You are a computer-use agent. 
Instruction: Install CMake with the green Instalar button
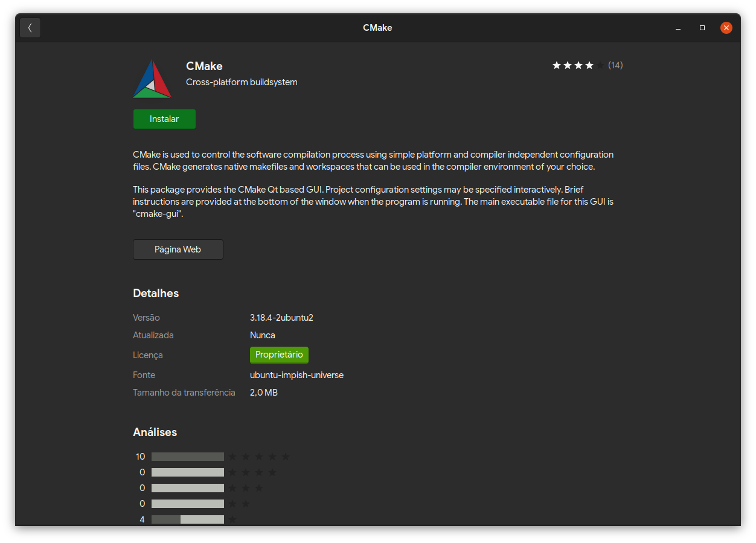[164, 119]
